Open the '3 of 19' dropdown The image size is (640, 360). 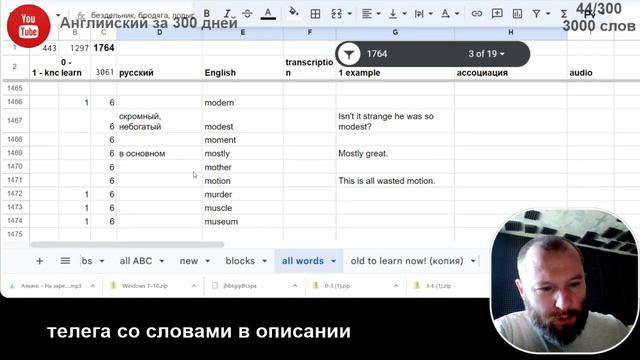[486, 54]
